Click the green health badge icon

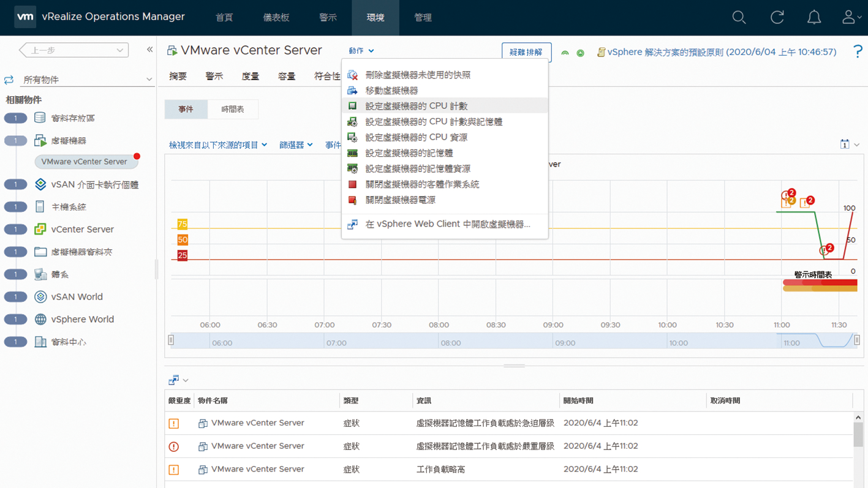tap(580, 53)
